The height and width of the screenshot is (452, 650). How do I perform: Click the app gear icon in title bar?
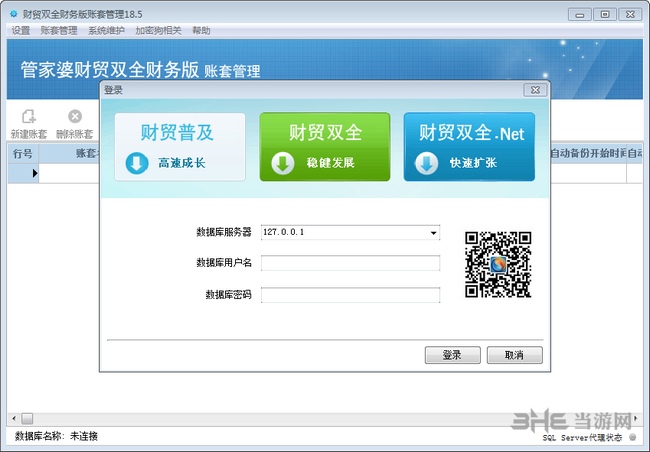click(14, 14)
